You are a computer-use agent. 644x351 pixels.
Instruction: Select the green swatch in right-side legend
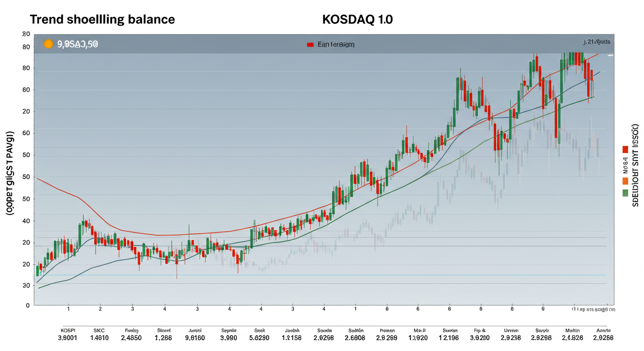point(625,193)
